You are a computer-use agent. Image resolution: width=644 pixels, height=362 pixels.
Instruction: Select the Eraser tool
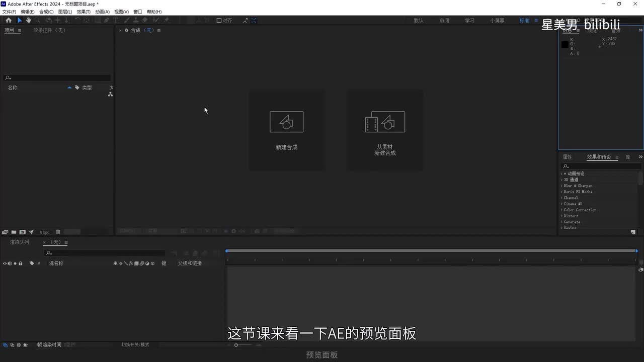(145, 21)
